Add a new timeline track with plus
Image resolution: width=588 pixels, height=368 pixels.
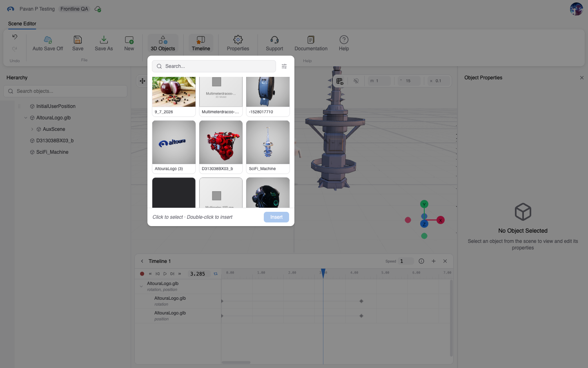tap(434, 261)
